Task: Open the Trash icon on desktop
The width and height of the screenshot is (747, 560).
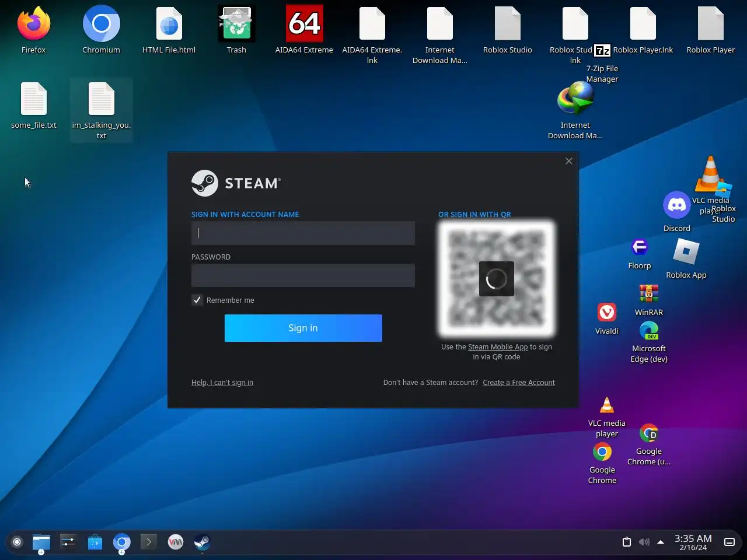Action: pos(236,24)
